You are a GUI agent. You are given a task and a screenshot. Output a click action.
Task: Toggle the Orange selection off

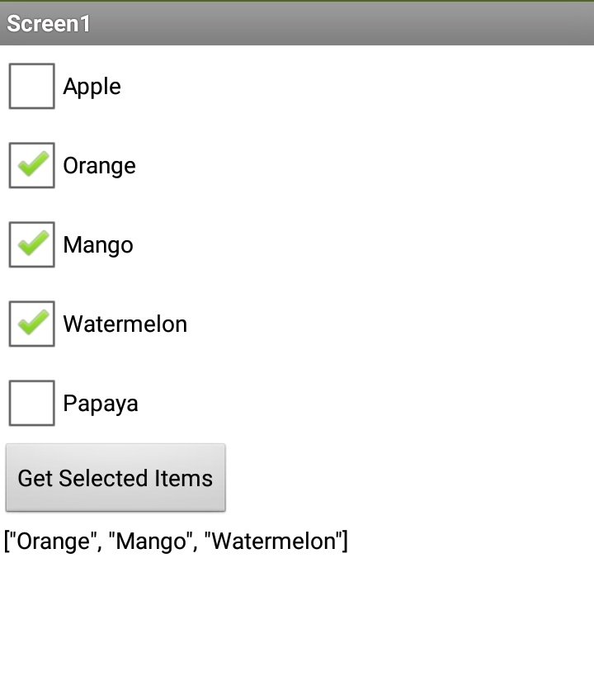click(x=31, y=165)
